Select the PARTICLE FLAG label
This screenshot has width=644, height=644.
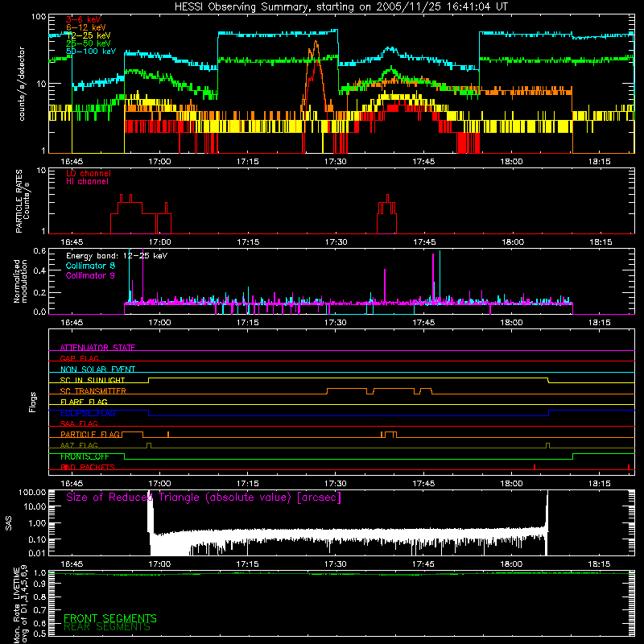coord(90,434)
